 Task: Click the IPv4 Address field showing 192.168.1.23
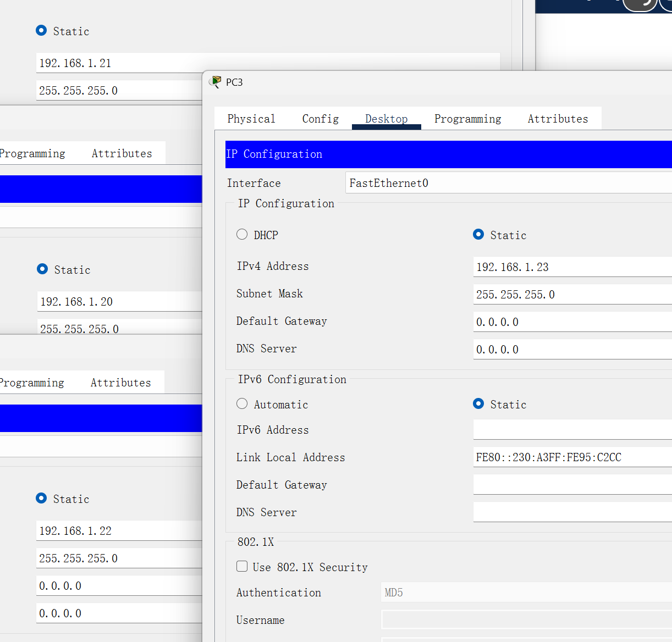tap(572, 267)
